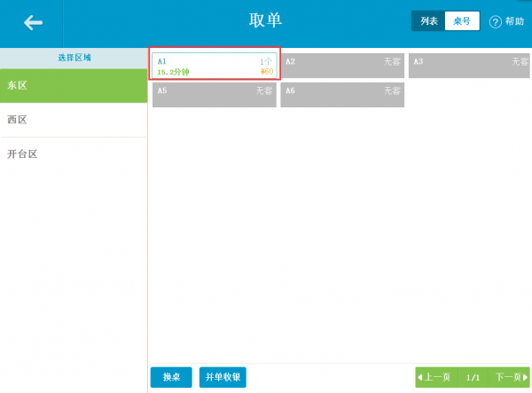Viewport: 532px width, 393px height.
Task: Select empty table A6
Action: click(x=342, y=95)
